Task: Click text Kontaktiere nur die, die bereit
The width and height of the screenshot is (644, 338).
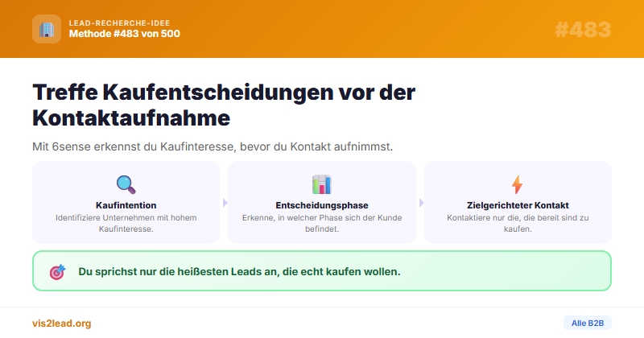Action: pos(518,224)
